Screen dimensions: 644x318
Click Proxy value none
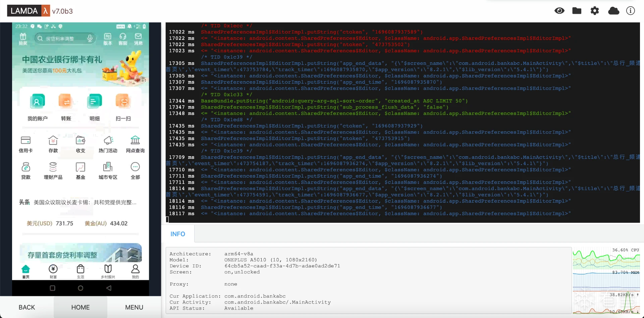231,284
